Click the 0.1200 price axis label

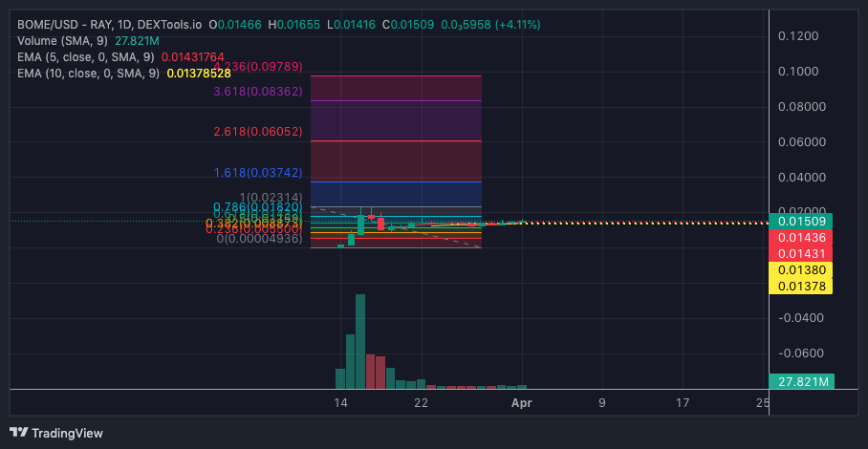click(798, 36)
